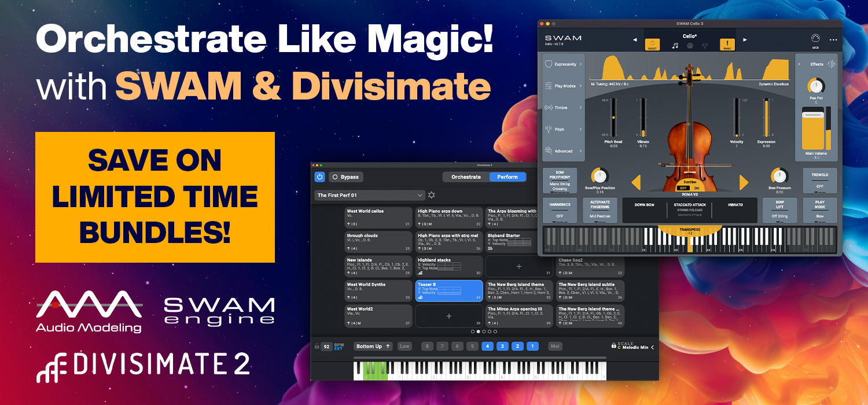
Task: Click the Panic exclamation button in SWAM
Action: coord(727,44)
